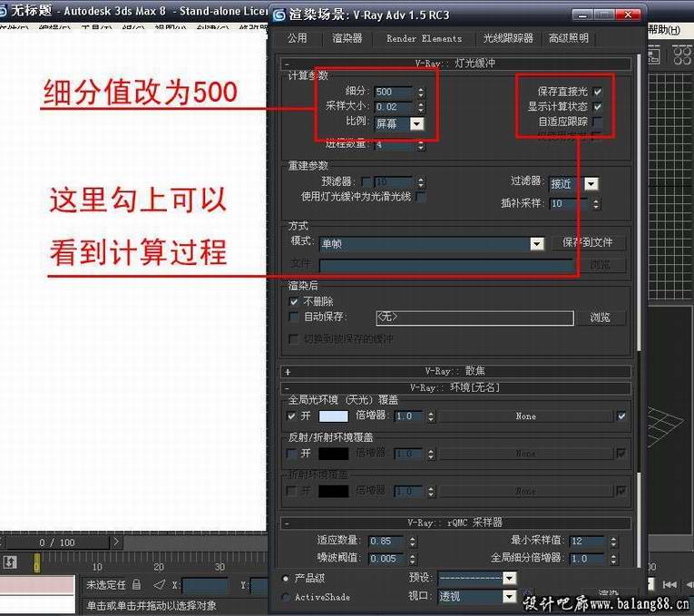The height and width of the screenshot is (616, 694).
Task: Adjust the 噪波阈值 spinner arrows
Action: click(413, 559)
